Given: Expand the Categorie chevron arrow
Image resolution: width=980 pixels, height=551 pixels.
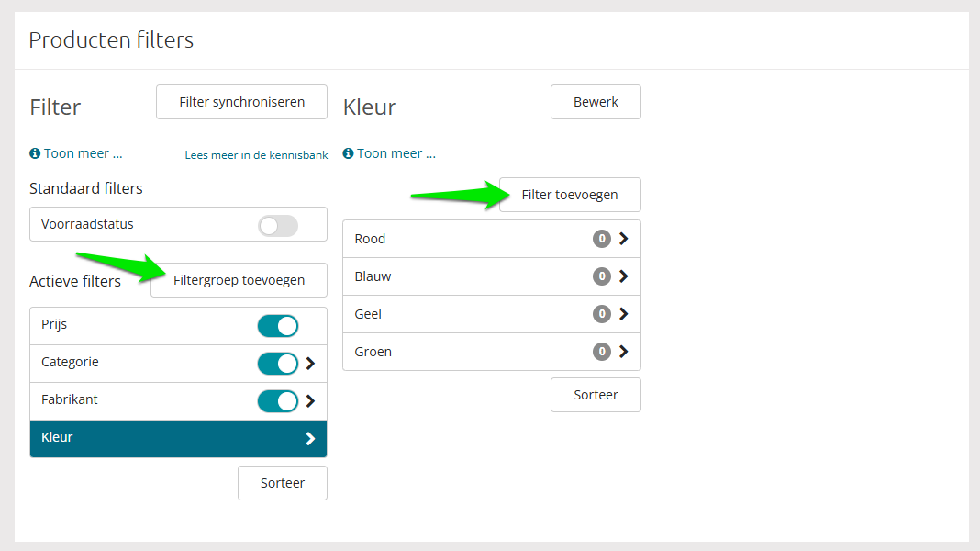Looking at the screenshot, I should (x=311, y=364).
